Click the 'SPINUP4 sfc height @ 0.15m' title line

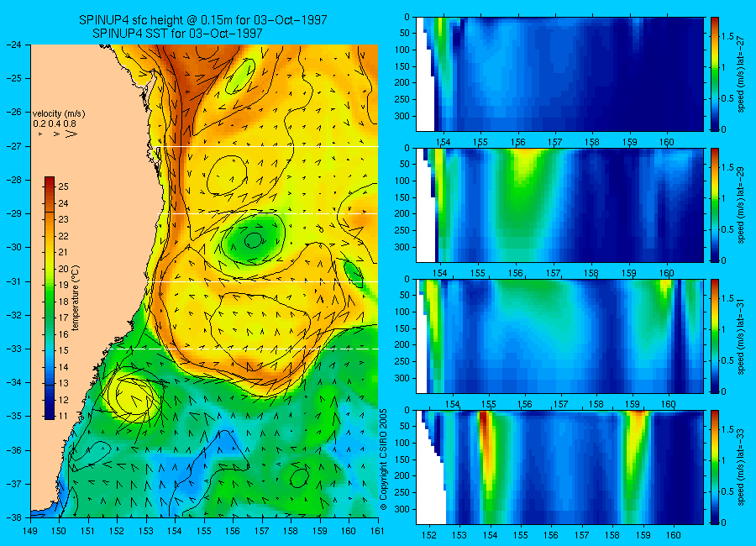click(x=203, y=20)
